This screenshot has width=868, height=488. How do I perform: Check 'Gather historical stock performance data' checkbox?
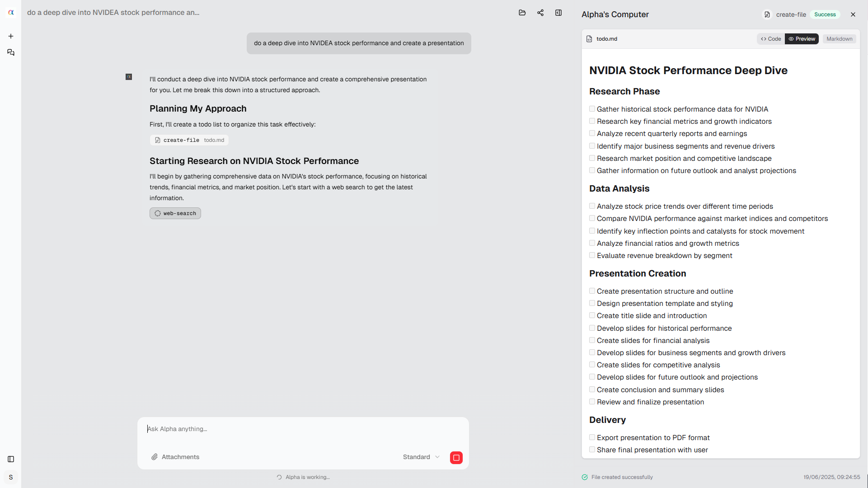click(592, 109)
